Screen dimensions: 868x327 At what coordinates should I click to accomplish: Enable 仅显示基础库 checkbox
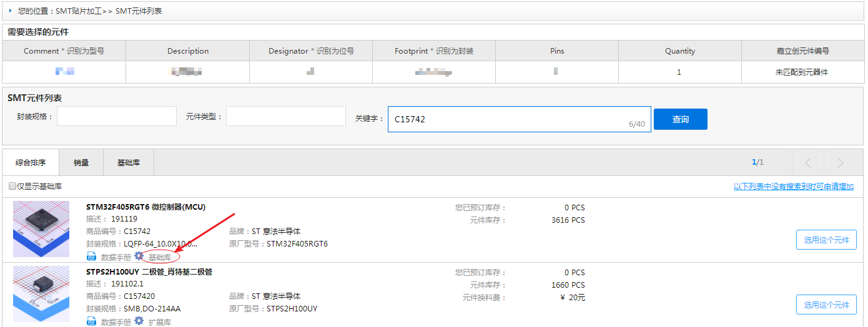point(12,187)
